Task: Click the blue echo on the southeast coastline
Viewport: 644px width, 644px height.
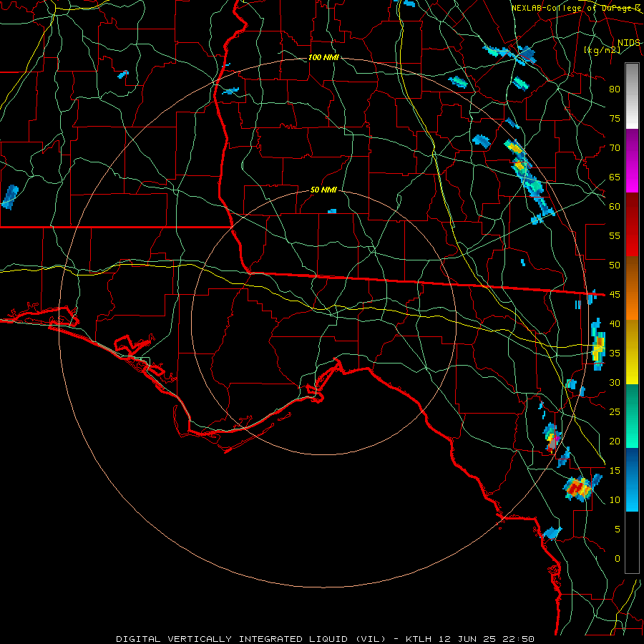Action: 552,532
